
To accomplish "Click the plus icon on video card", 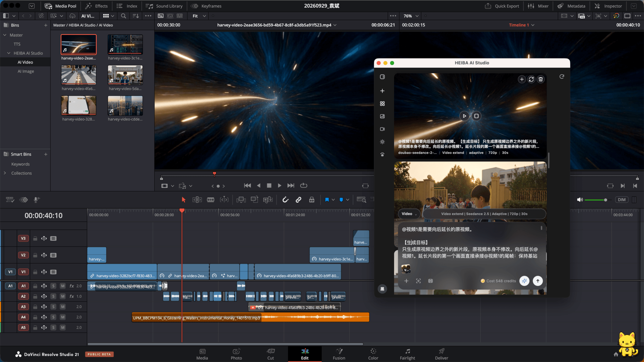I will pyautogui.click(x=522, y=79).
